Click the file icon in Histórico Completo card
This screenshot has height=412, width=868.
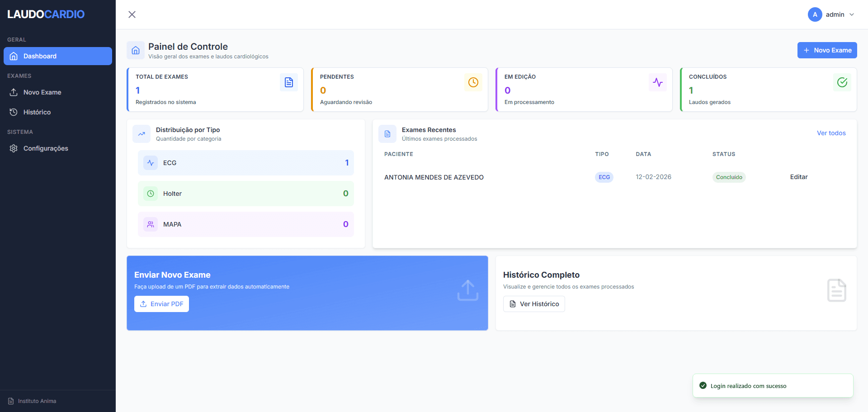pos(836,290)
